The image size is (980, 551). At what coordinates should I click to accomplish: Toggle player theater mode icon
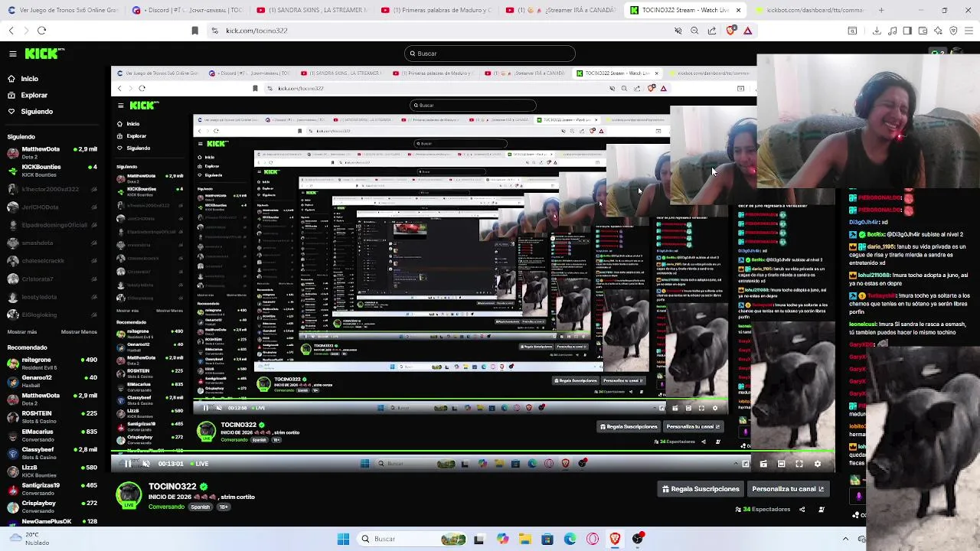click(781, 464)
